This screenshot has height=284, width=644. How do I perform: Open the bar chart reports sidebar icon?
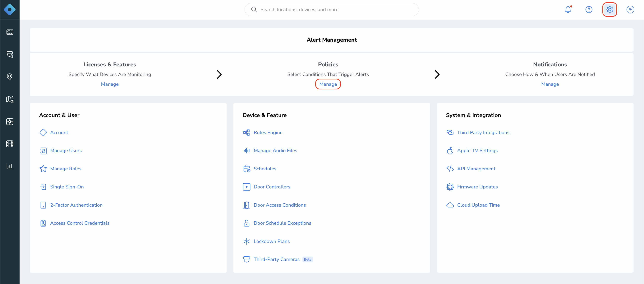tap(10, 166)
